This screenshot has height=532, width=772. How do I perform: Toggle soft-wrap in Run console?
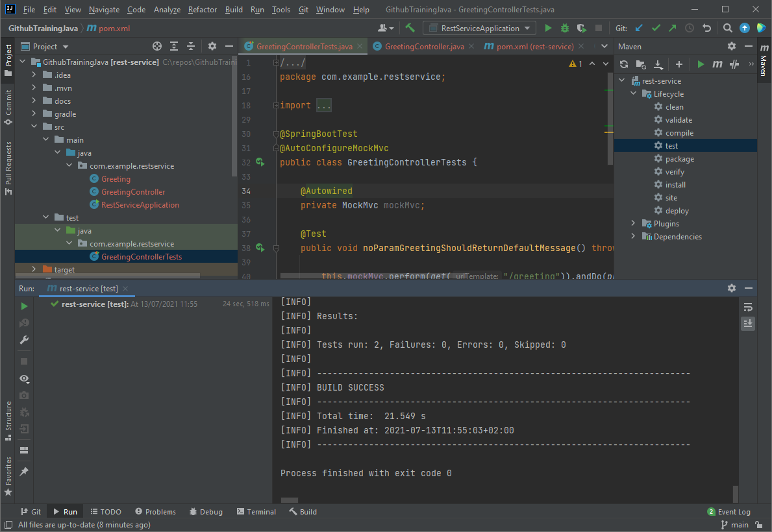748,307
